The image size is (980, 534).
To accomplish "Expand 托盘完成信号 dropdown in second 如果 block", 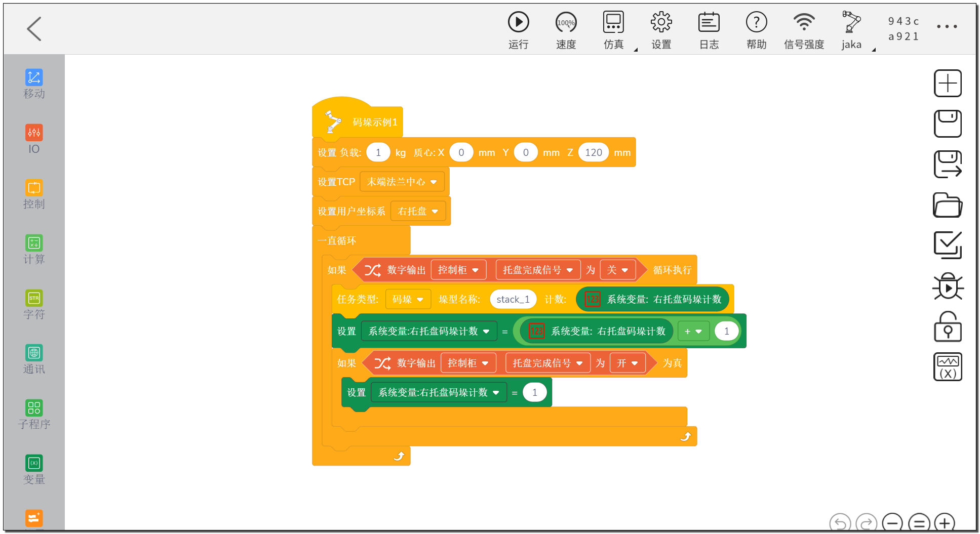I will coord(547,363).
